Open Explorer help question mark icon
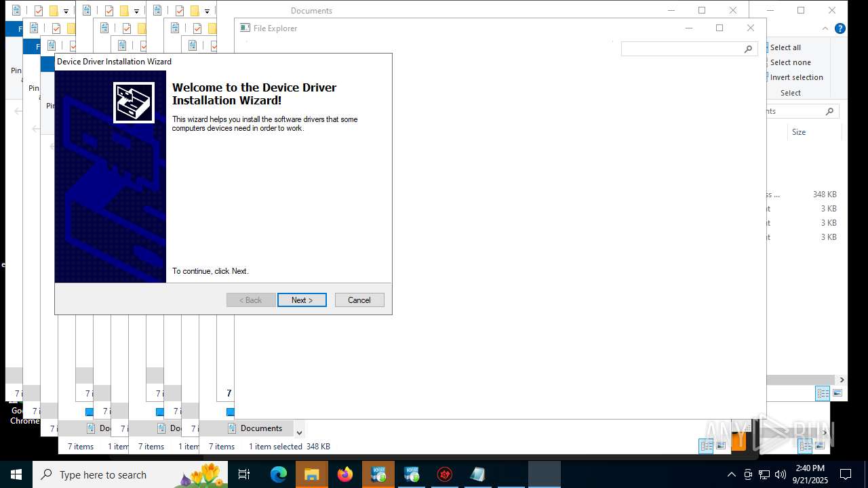 (840, 28)
